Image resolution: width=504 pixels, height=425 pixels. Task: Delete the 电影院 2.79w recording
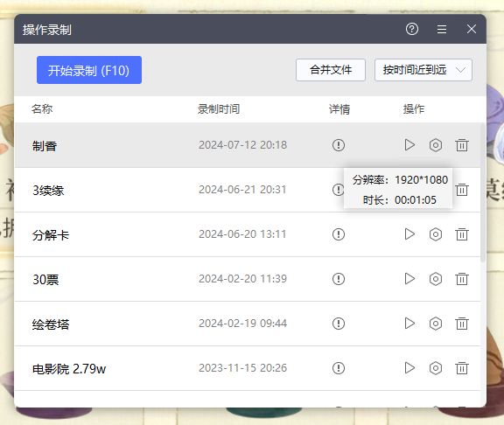462,368
